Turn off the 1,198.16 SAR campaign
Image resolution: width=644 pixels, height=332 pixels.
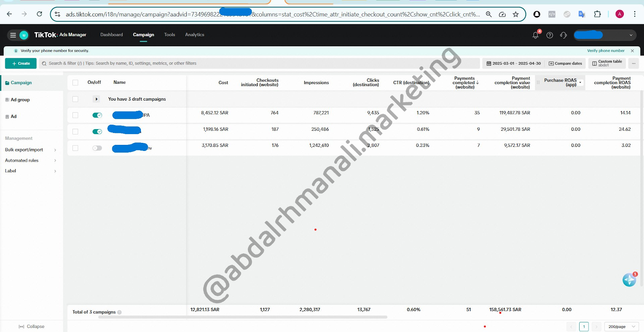pyautogui.click(x=97, y=132)
